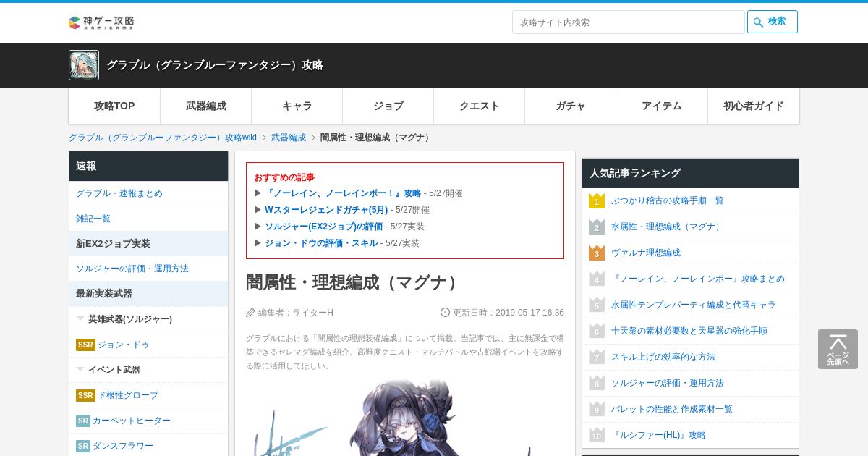This screenshot has height=456, width=868.
Task: Open ranking item ぶつかり稽古の攻略手順一覧
Action: click(667, 200)
